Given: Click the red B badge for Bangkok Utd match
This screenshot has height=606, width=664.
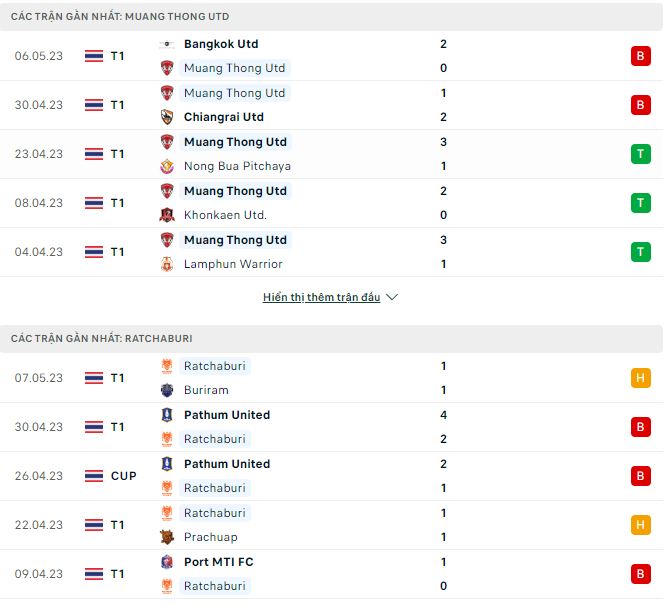Looking at the screenshot, I should (x=640, y=56).
